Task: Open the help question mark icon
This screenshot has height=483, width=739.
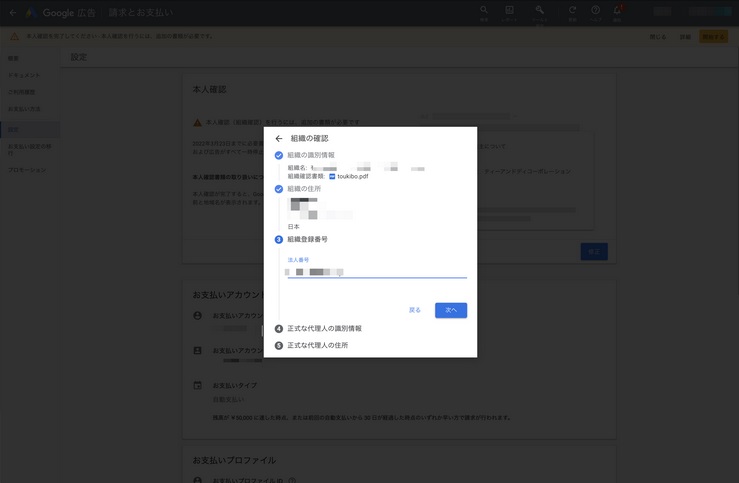Action: coord(595,11)
